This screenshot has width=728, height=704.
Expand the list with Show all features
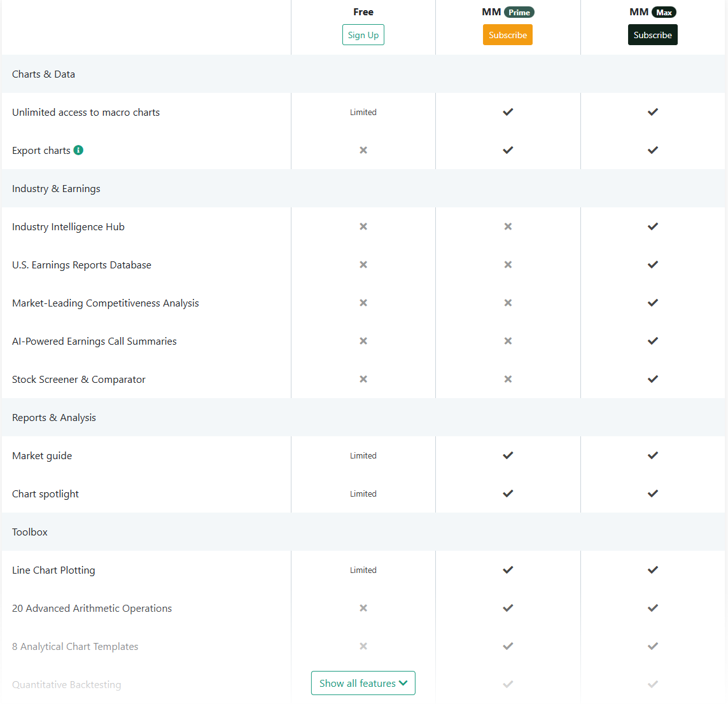tap(363, 683)
